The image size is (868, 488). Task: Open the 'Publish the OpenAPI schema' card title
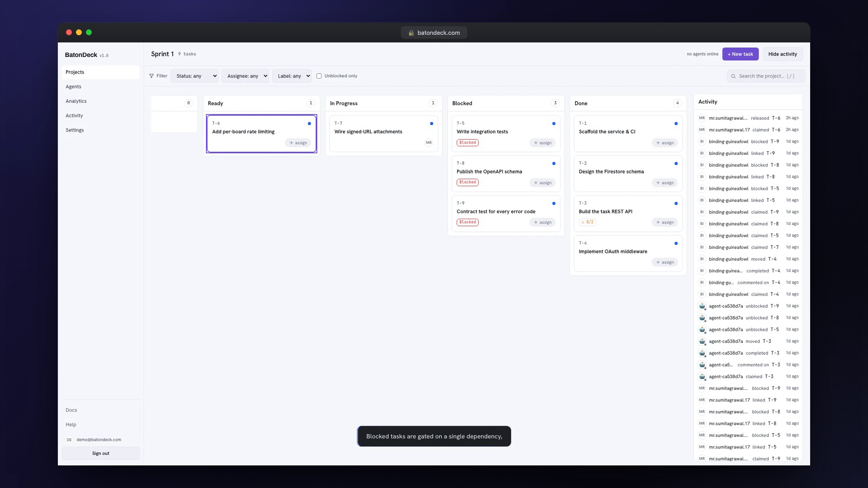(489, 172)
